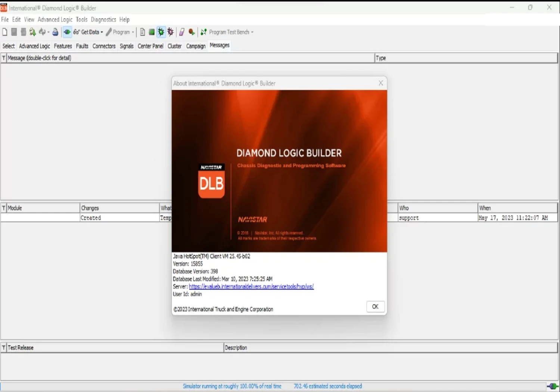This screenshot has height=392, width=560.
Task: Click the Changes column header
Action: pos(120,208)
